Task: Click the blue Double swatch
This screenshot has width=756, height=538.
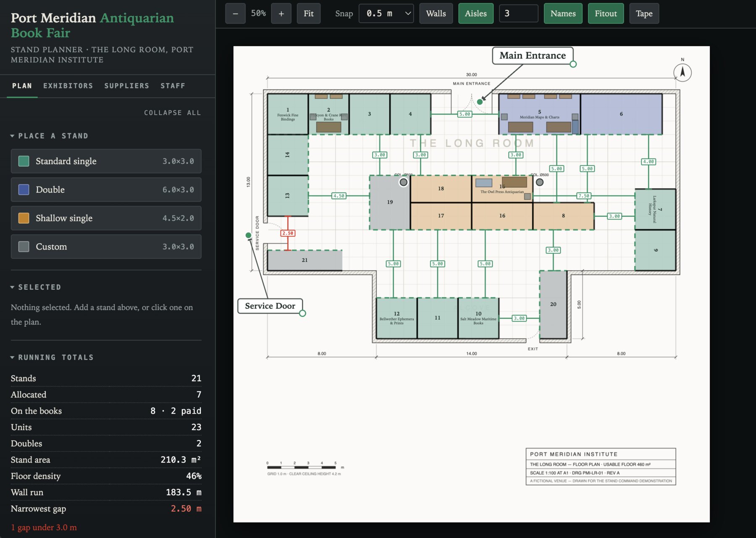Action: (24, 189)
